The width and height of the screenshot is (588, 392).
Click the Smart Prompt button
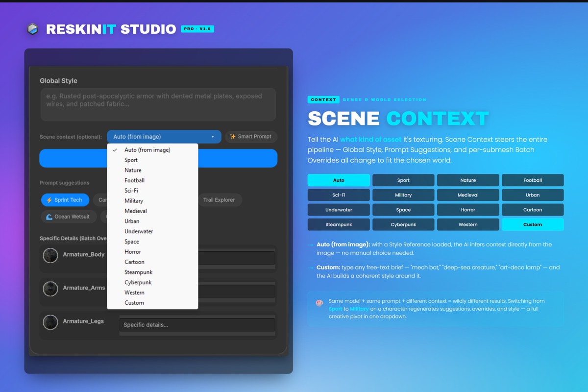click(251, 137)
